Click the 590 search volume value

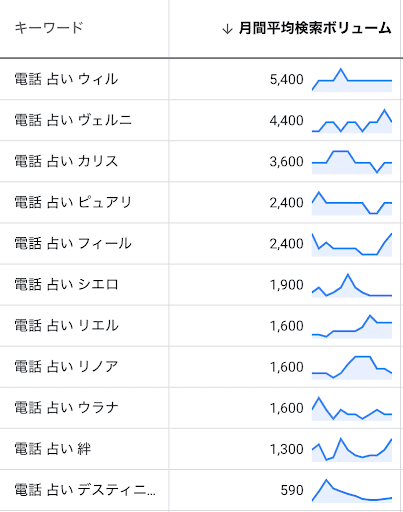tap(292, 491)
